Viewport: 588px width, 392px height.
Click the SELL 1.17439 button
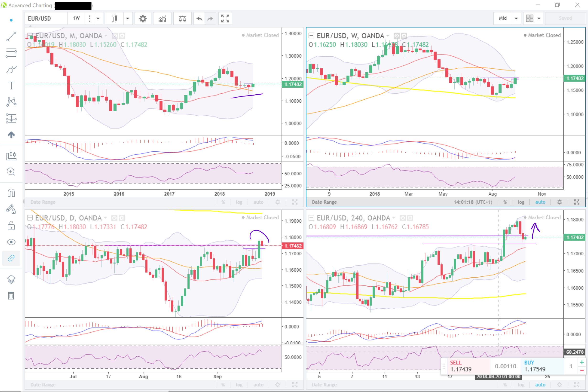465,366
